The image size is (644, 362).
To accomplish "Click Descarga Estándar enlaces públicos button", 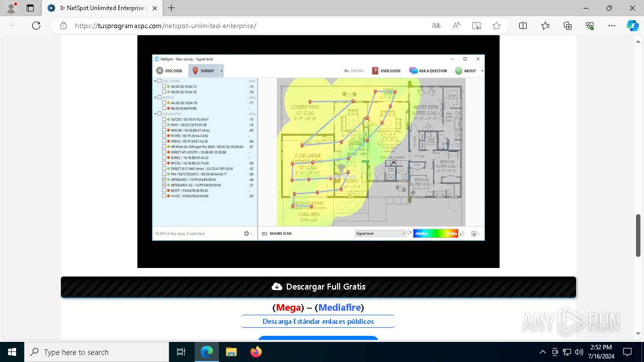I will (x=318, y=321).
